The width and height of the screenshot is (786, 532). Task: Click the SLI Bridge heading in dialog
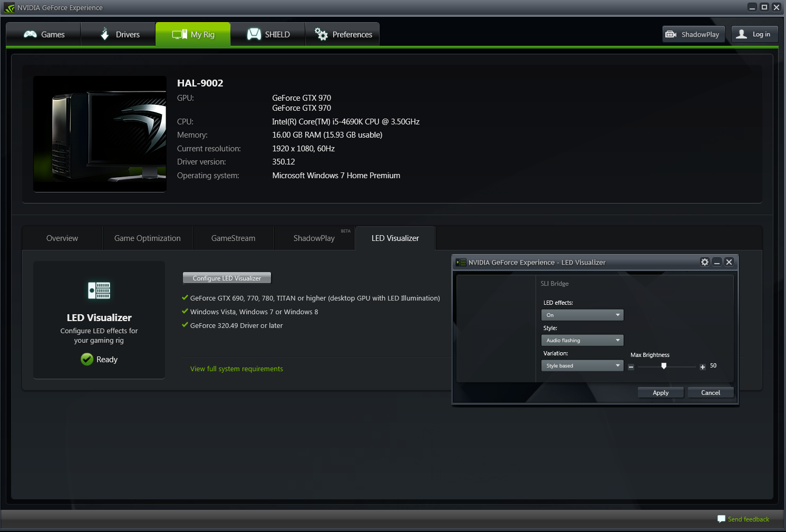tap(555, 284)
